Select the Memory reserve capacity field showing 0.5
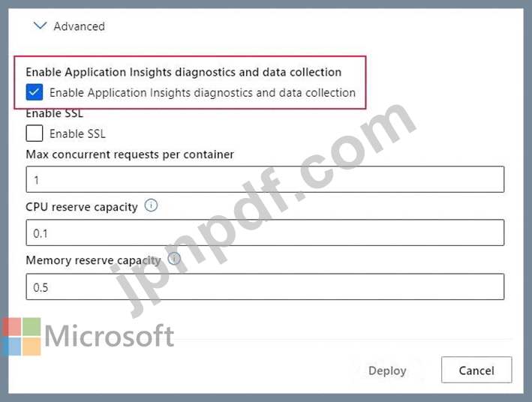 pos(265,286)
